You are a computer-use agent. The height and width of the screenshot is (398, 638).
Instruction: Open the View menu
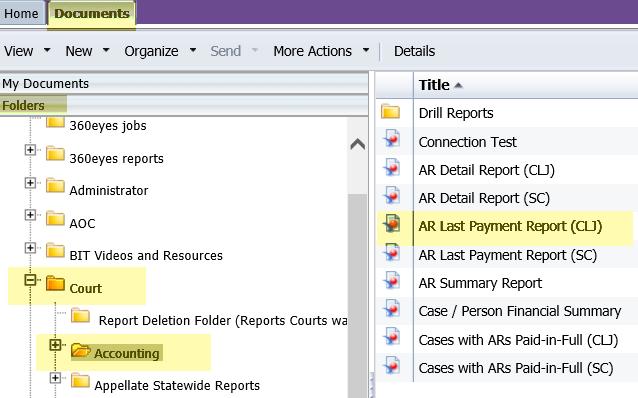pyautogui.click(x=19, y=51)
